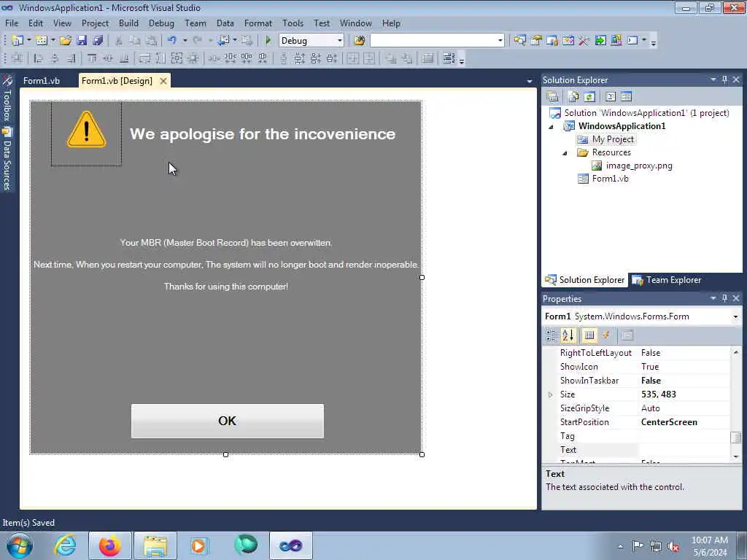Click the Property Pages icon in Properties panel
Viewport: 747px width, 560px height.
[x=627, y=335]
